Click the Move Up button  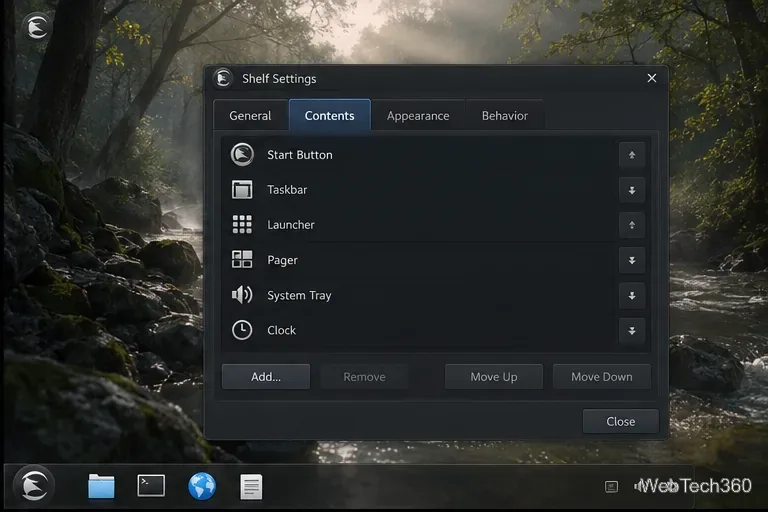494,377
